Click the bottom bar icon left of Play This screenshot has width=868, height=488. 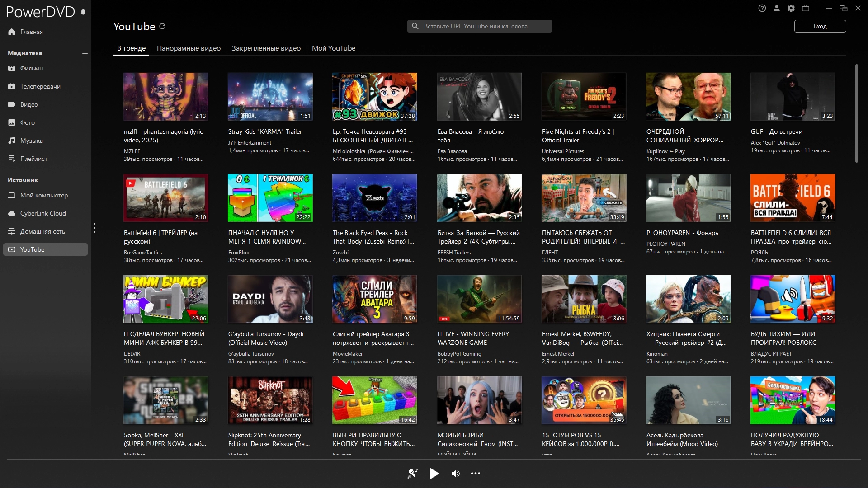[412, 473]
